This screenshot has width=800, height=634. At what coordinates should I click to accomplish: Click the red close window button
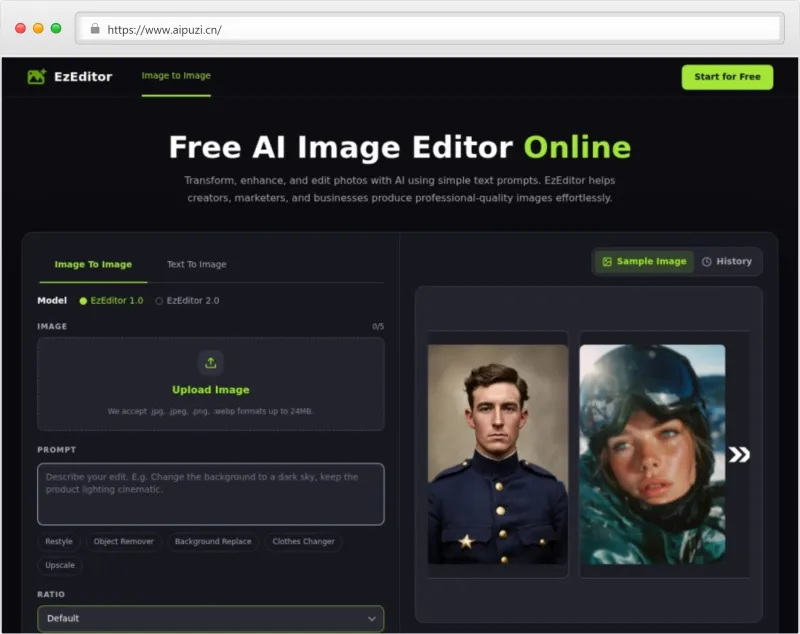coord(20,29)
